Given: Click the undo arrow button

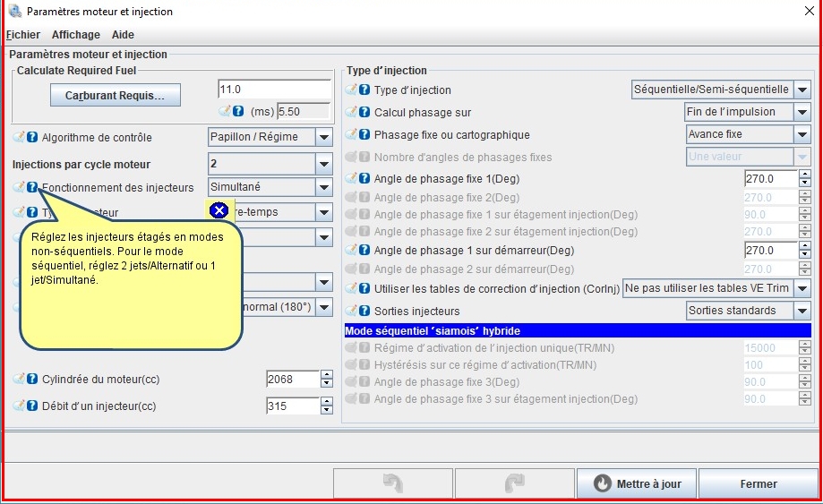Looking at the screenshot, I should 392,483.
